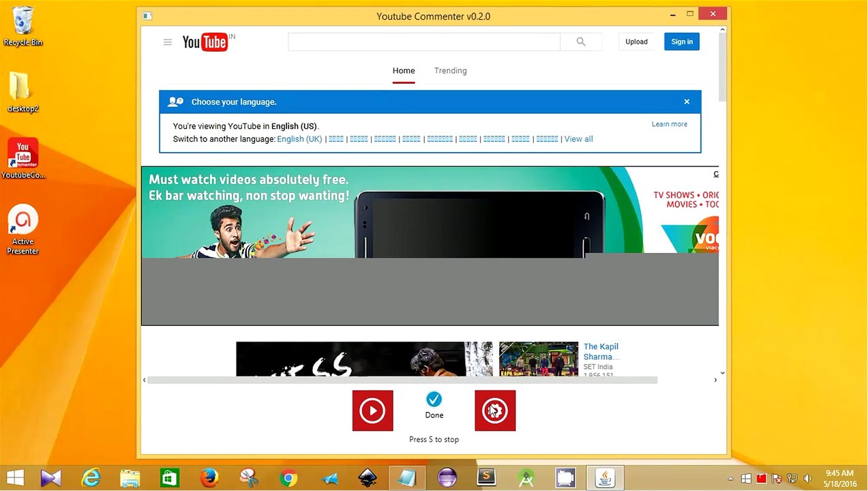Click the volume speaker tray icon

tap(808, 479)
